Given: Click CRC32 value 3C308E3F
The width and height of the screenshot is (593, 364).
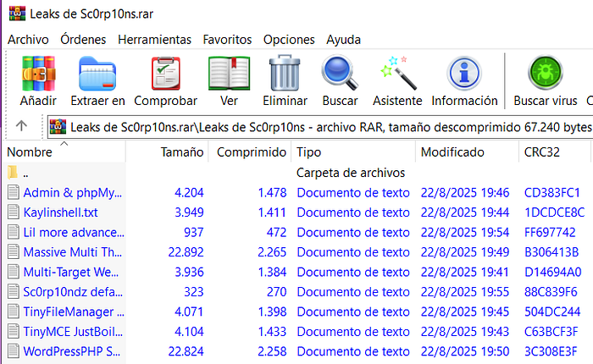Looking at the screenshot, I should pyautogui.click(x=551, y=351).
